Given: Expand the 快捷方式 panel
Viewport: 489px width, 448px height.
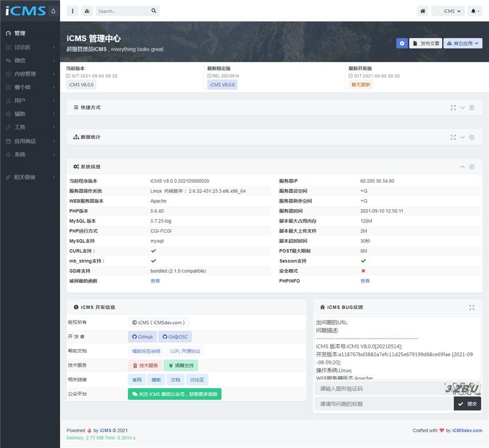Looking at the screenshot, I should click(462, 108).
